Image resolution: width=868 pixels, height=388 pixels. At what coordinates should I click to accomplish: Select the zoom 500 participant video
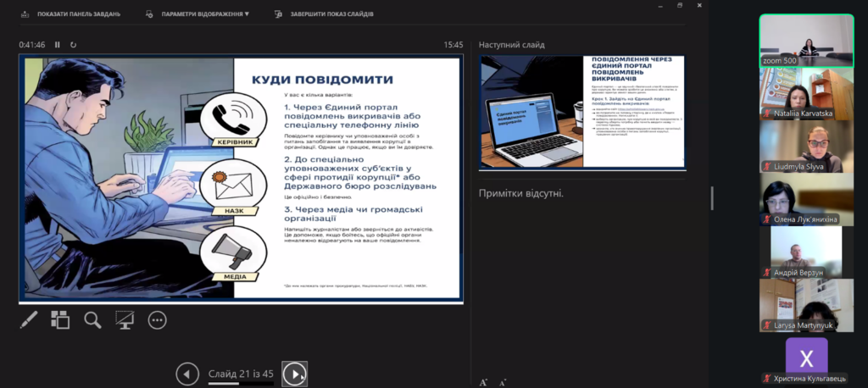point(805,40)
